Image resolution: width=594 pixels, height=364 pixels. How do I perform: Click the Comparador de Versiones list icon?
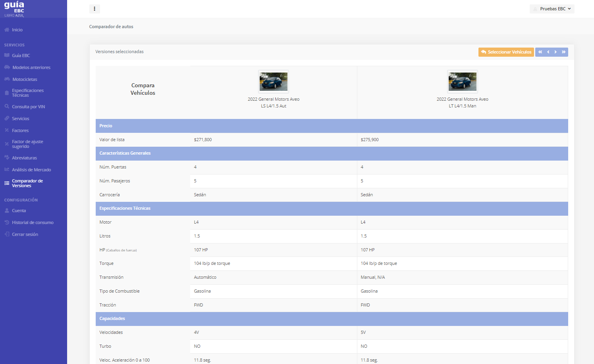7,183
